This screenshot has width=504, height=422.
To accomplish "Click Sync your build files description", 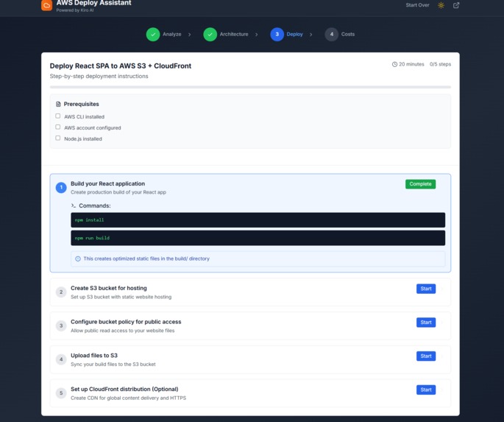I will (x=113, y=365).
